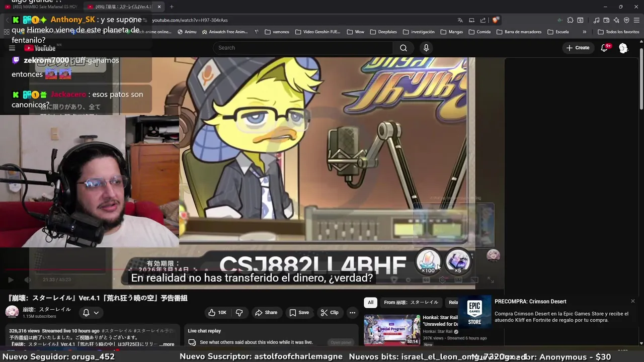The width and height of the screenshot is (644, 362).
Task: Click install/cast screen icon in address bar
Action: click(471, 20)
